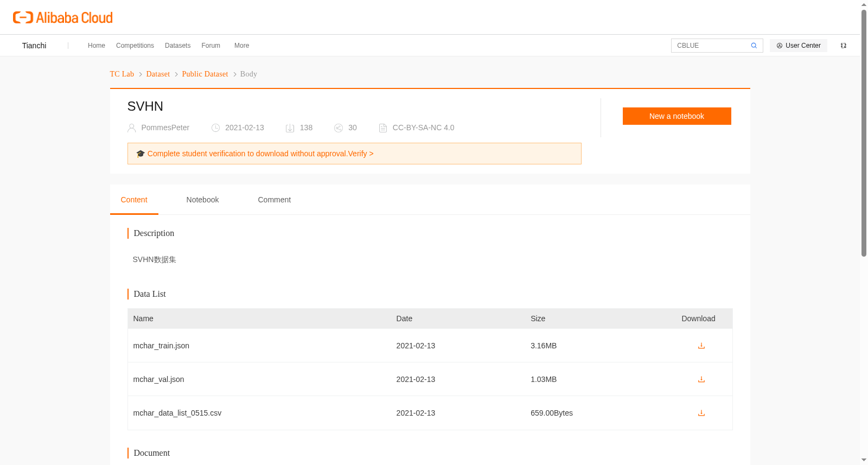Download mchar_val.json file
868x465 pixels.
point(701,379)
